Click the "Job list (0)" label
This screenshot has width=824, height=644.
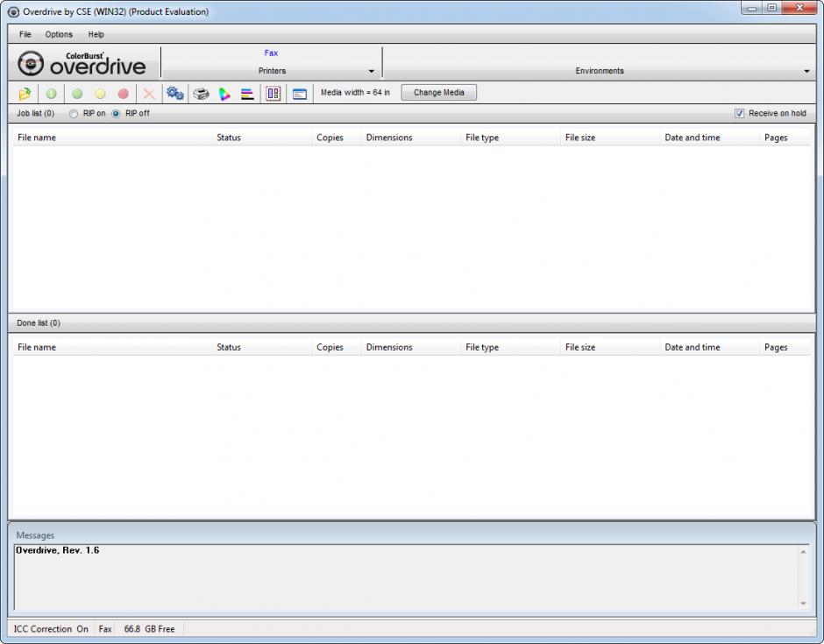pos(35,113)
